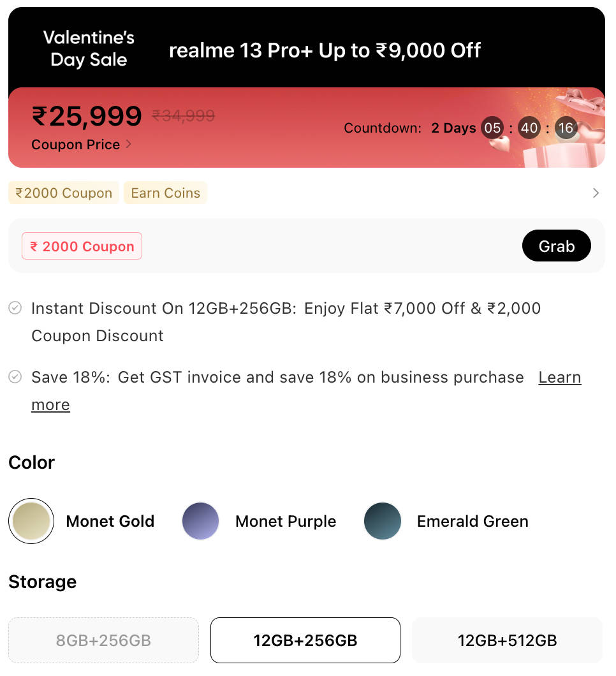
Task: Select 12GB+512GB storage option
Action: pos(507,640)
